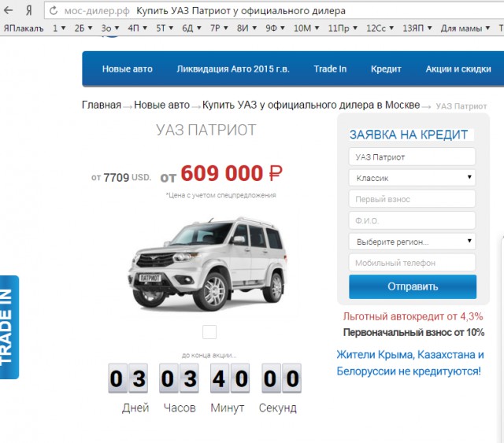Click the 'ЗАЯВКА НА КРЕДИТ' form heading
Screen dimensions: 504x443
409,135
